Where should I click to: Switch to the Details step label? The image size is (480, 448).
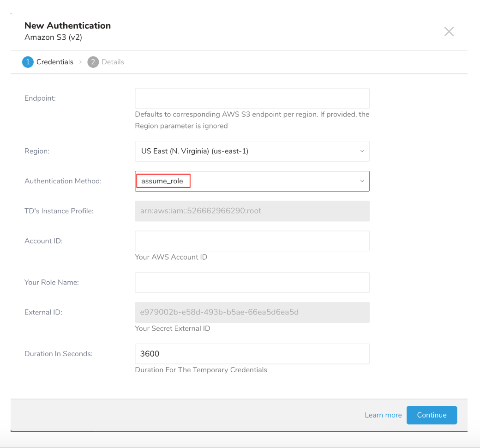[113, 62]
